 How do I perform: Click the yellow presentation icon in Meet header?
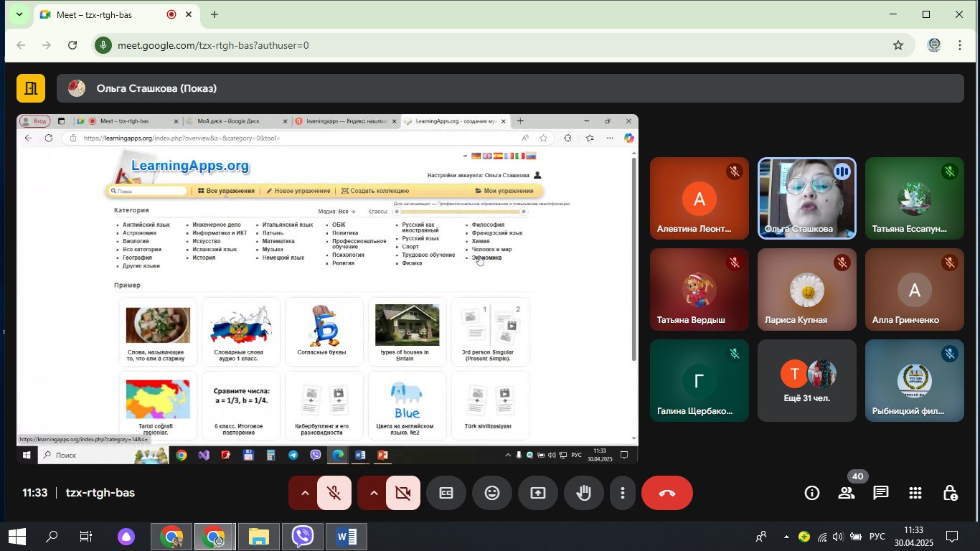pos(31,88)
